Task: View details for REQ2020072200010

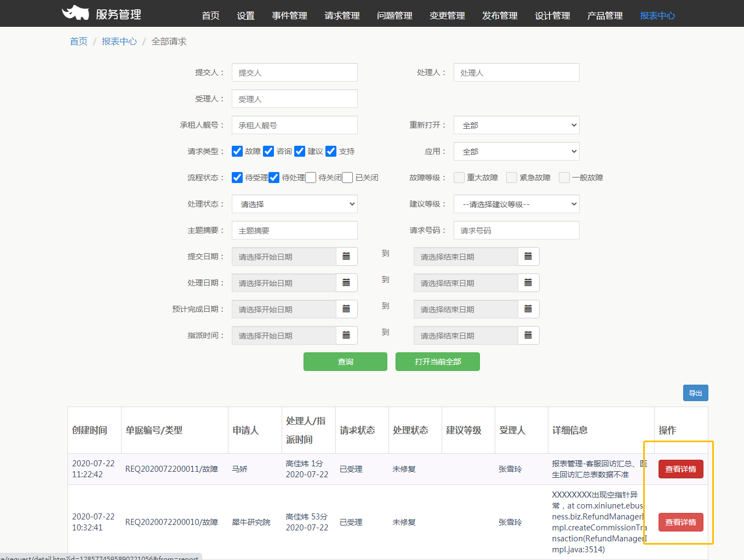Action: [x=680, y=522]
